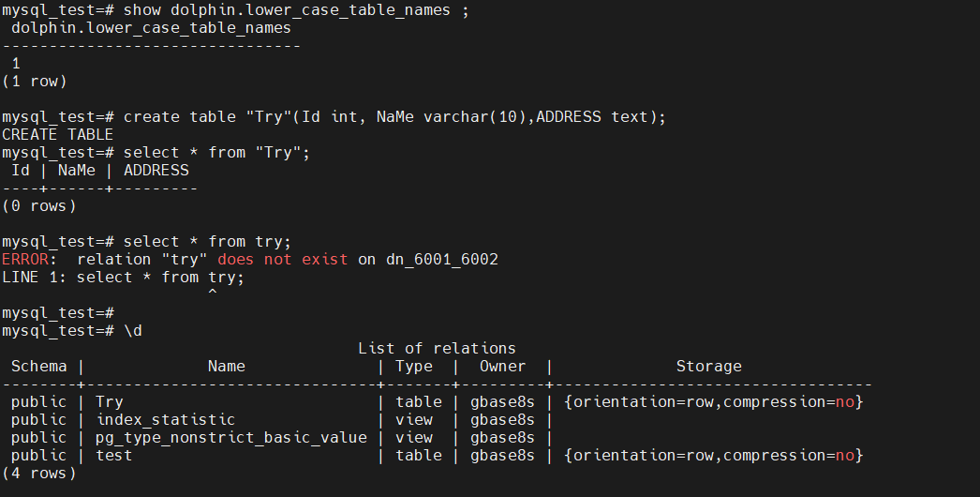Image resolution: width=980 pixels, height=497 pixels.
Task: Click the "(0 rows)" result text
Action: click(39, 205)
